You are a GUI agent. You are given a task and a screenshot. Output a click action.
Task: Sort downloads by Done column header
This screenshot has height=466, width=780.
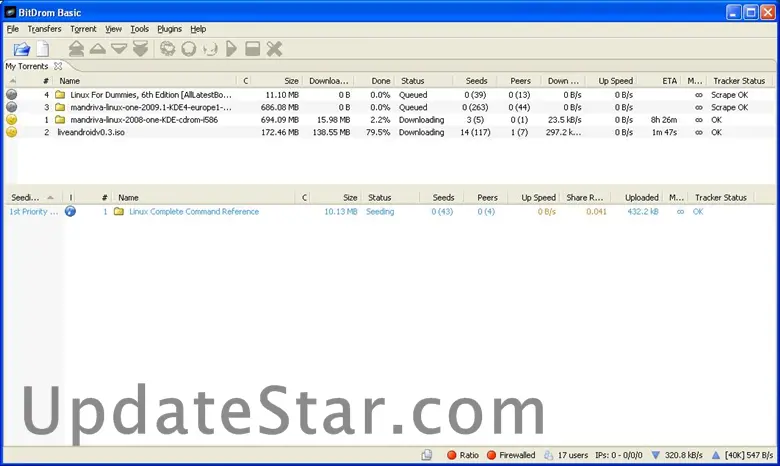[x=381, y=81]
